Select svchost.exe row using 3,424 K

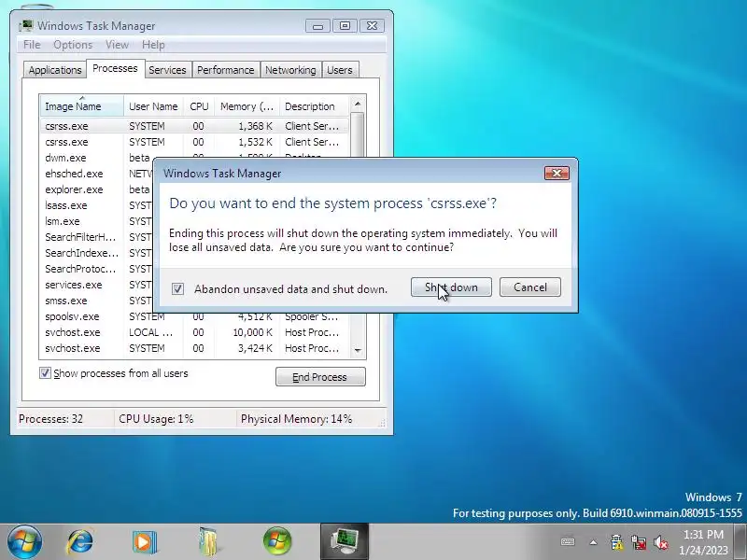pyautogui.click(x=194, y=348)
